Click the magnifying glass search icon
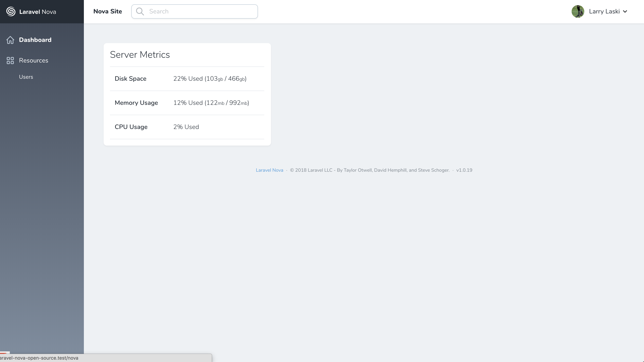644x362 pixels. click(x=140, y=11)
